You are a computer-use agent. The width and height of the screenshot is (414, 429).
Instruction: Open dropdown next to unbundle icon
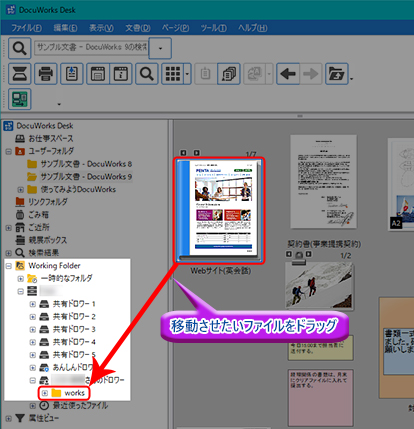(269, 74)
